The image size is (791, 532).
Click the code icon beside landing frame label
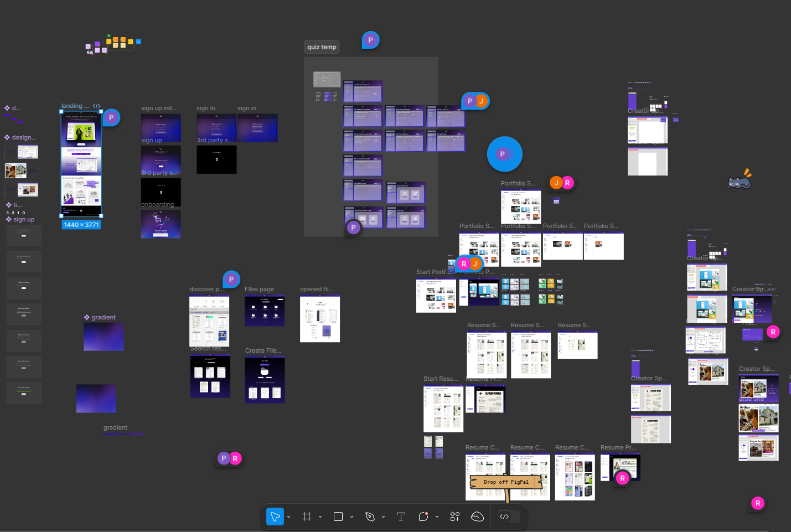(97, 106)
